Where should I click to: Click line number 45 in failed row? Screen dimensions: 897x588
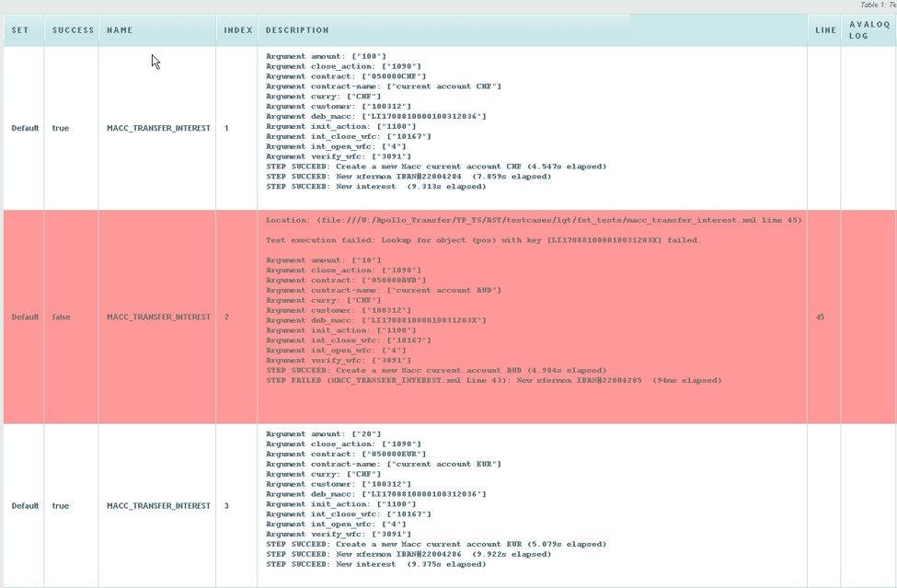[x=821, y=317]
